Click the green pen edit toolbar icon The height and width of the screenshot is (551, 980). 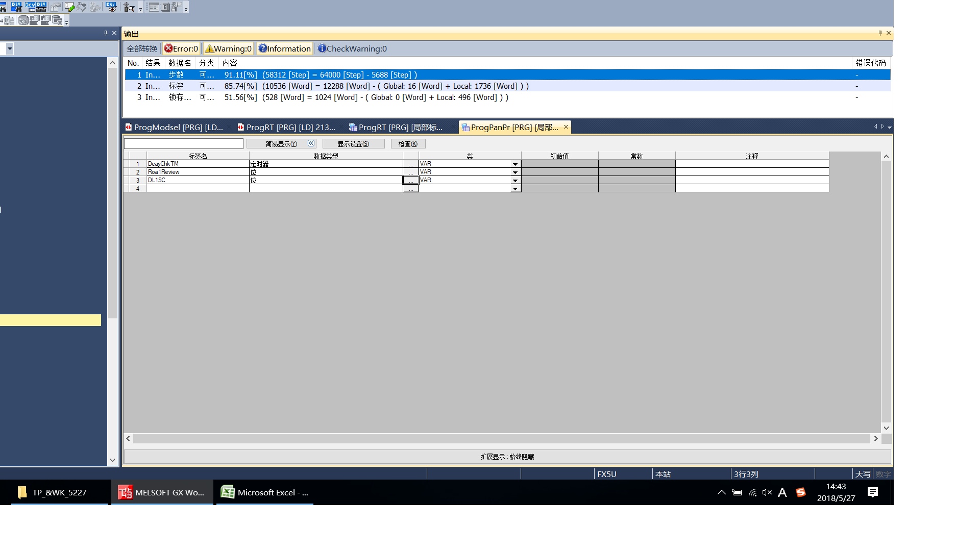click(x=69, y=7)
